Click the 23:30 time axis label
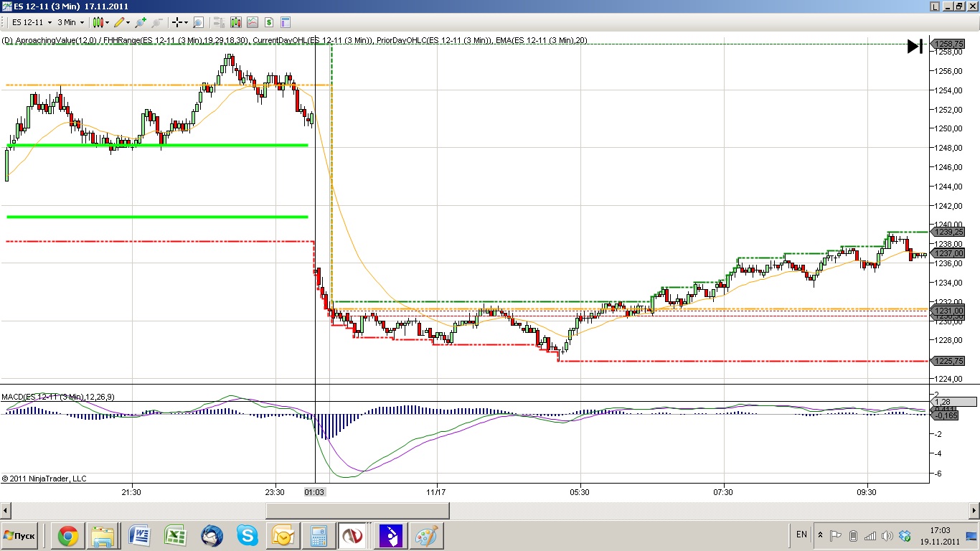980x551 pixels. (x=275, y=492)
